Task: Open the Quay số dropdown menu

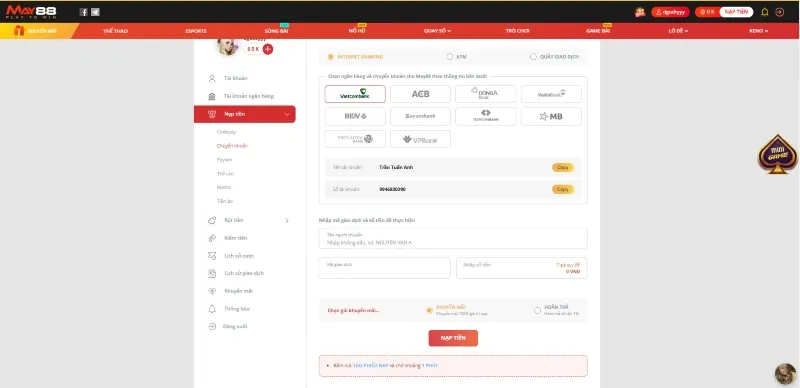Action: coord(437,31)
